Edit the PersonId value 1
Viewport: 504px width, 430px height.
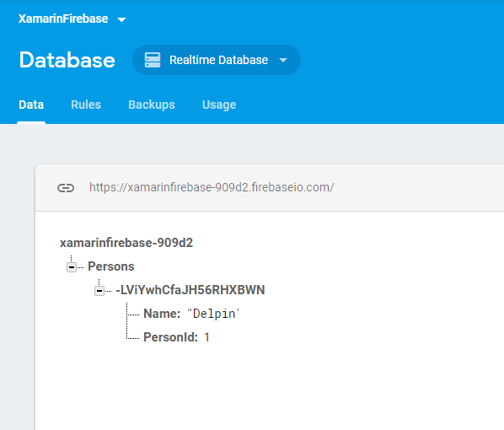click(206, 337)
